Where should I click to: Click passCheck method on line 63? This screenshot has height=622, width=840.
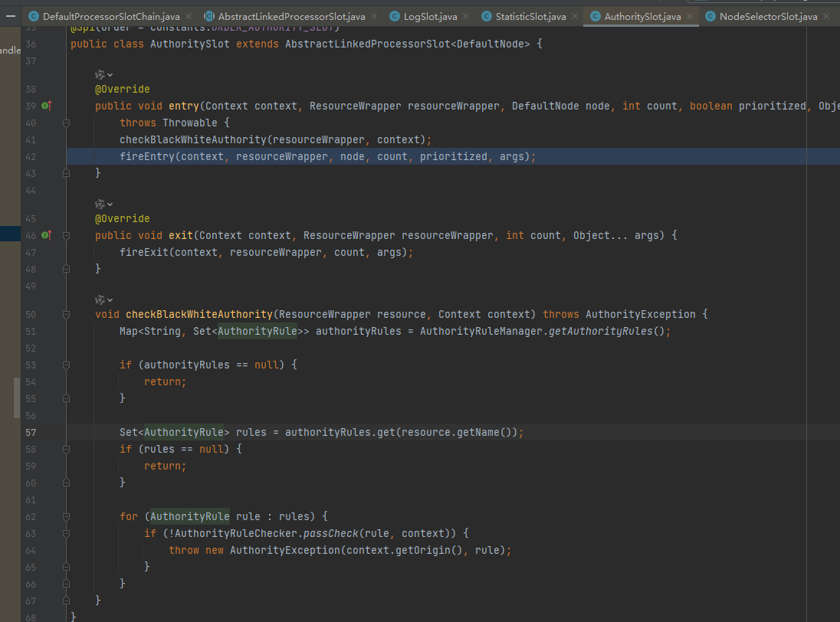(x=330, y=533)
